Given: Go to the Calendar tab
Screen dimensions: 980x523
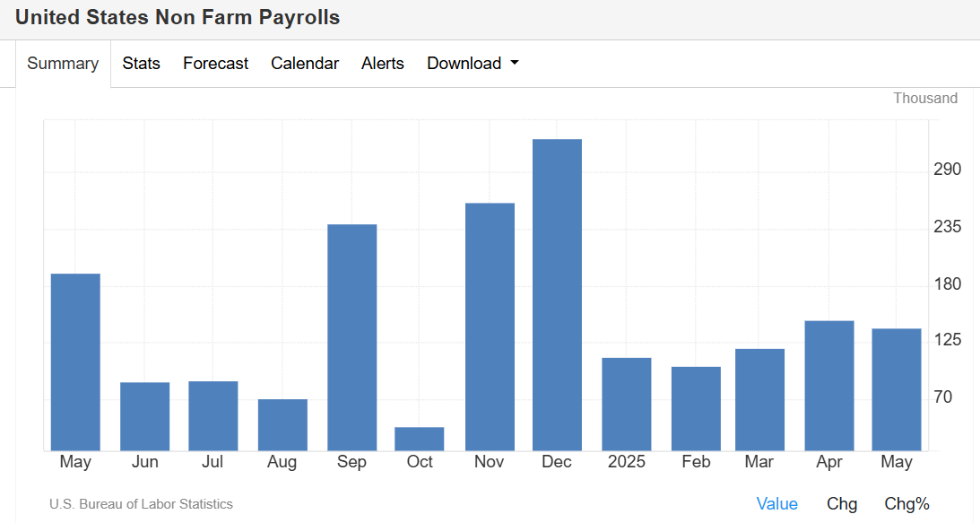Looking at the screenshot, I should pyautogui.click(x=305, y=64).
